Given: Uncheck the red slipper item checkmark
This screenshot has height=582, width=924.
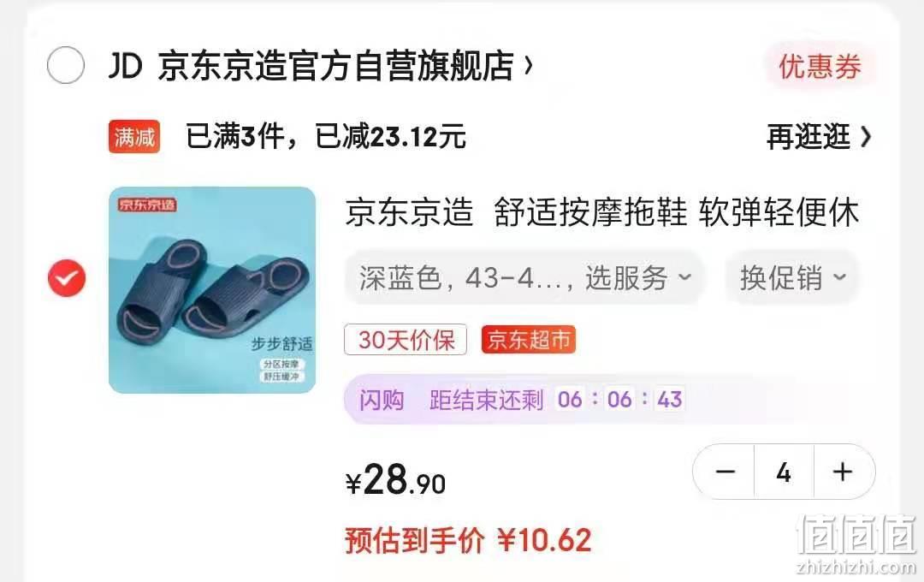Looking at the screenshot, I should [x=67, y=277].
